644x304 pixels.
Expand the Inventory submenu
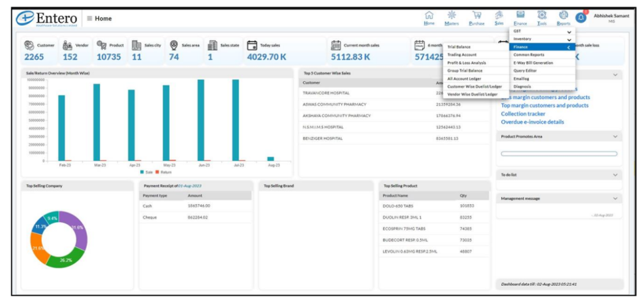point(542,39)
